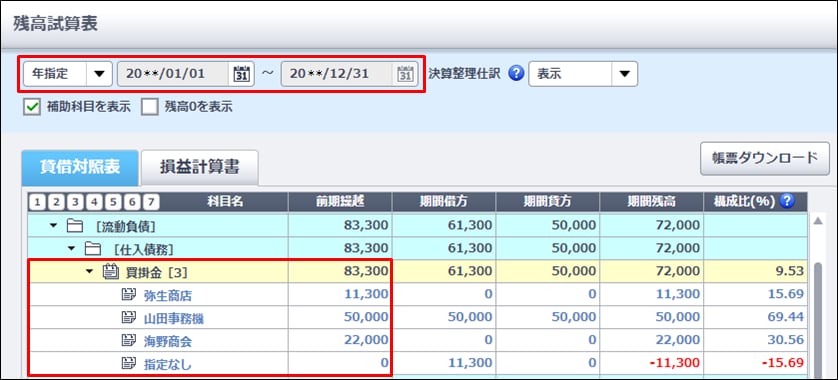
Task: Switch to the 損益計算書 tab
Action: point(200,167)
